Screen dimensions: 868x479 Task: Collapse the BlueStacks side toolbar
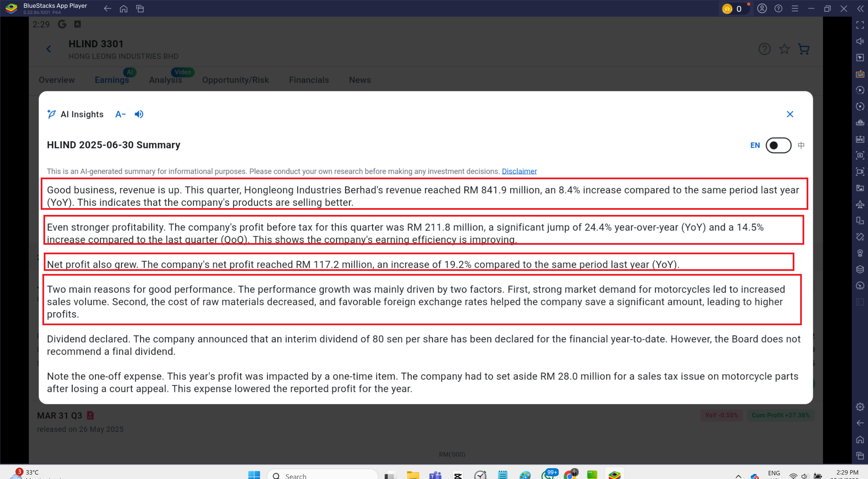(860, 8)
